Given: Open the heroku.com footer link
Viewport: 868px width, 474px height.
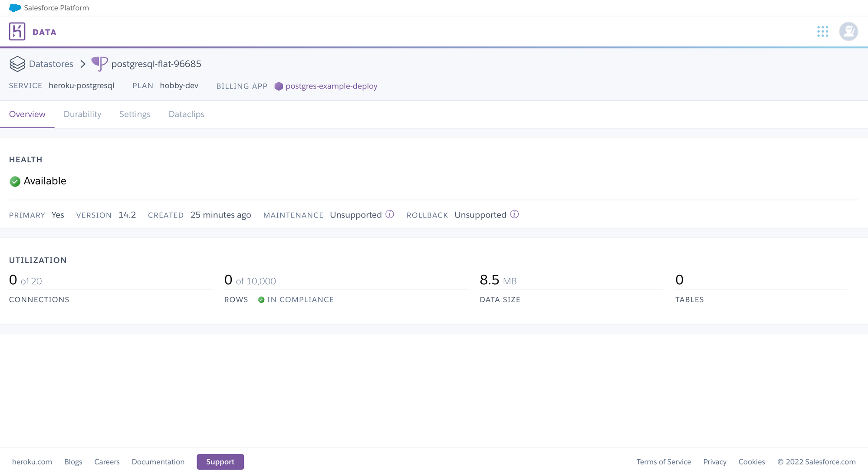Looking at the screenshot, I should [32, 462].
